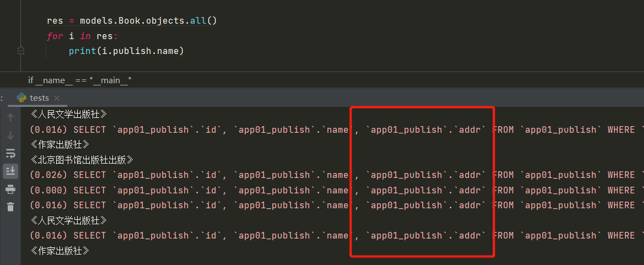This screenshot has height=265, width=644.
Task: Click the Up the stack trace arrow
Action: [10, 117]
